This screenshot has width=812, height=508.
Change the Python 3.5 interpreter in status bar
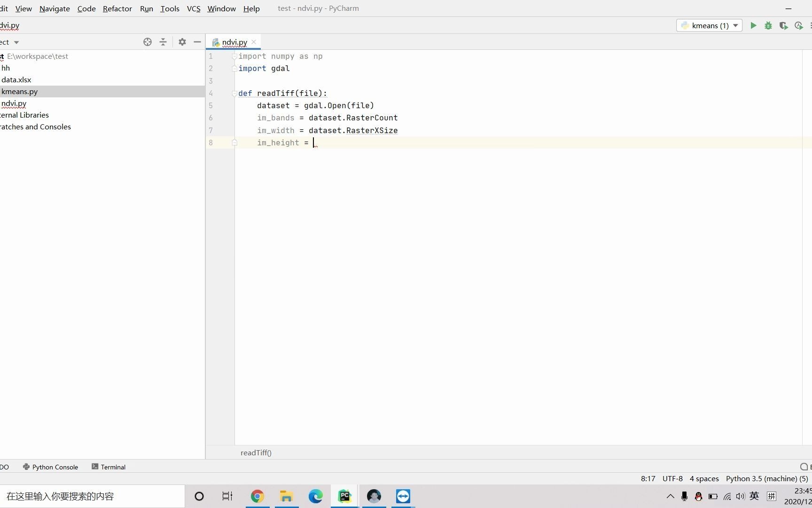coord(766,478)
